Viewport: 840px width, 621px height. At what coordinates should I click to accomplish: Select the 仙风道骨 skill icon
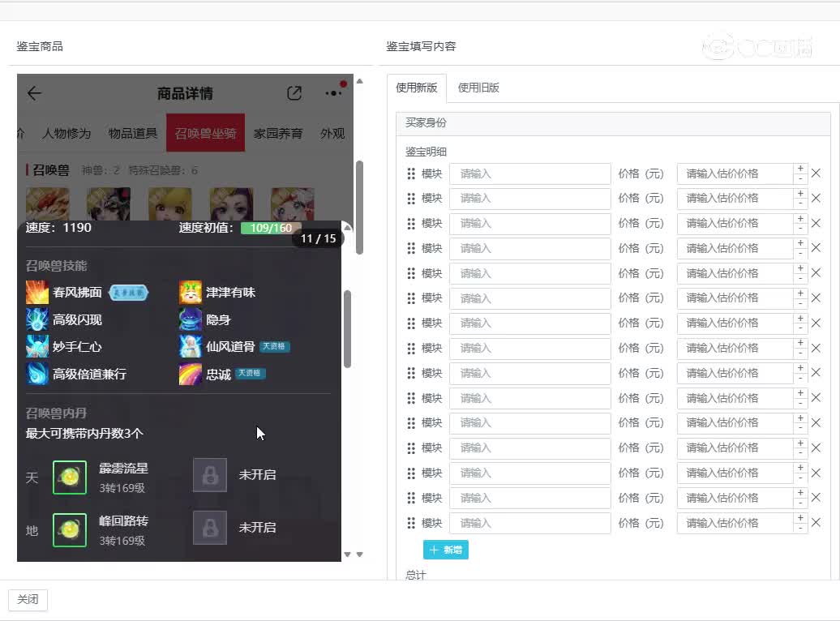(x=191, y=347)
